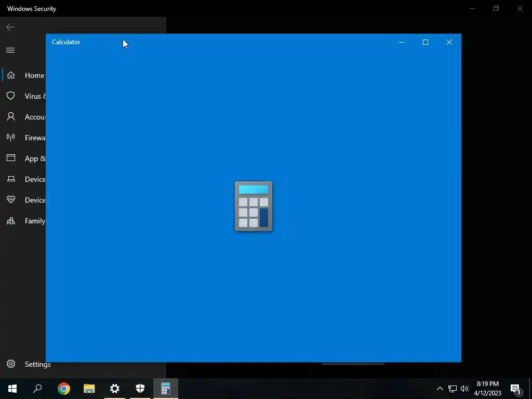532x399 pixels.
Task: Click the Windows Security title text
Action: click(x=32, y=9)
